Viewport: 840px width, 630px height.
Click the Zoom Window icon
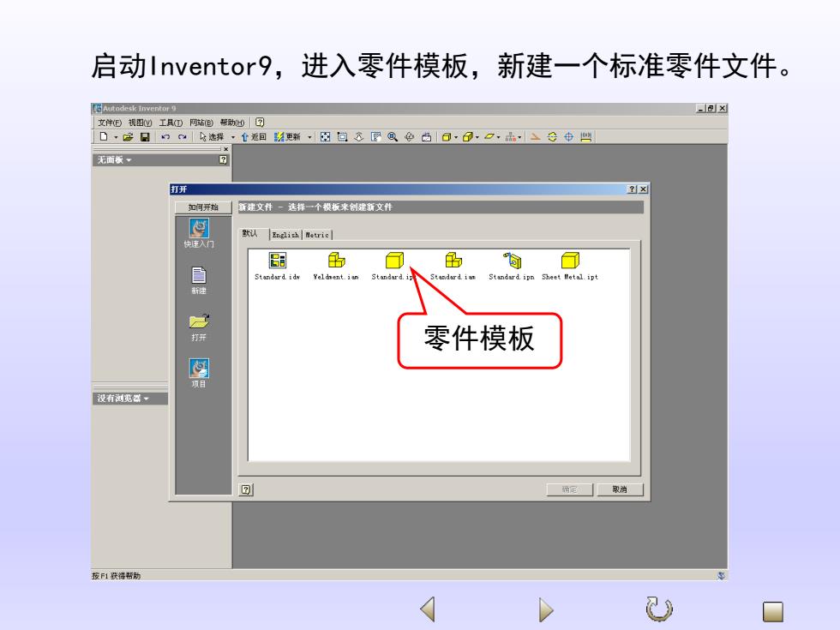(x=342, y=137)
